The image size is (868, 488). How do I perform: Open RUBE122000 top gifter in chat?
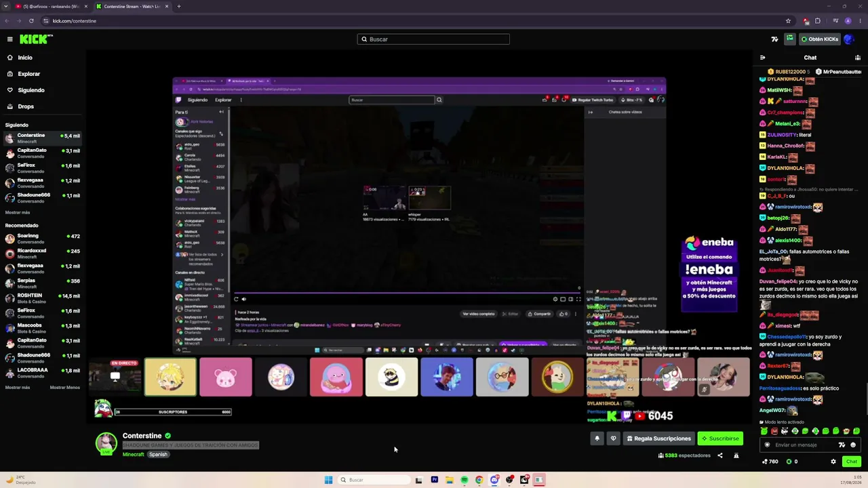[788, 72]
